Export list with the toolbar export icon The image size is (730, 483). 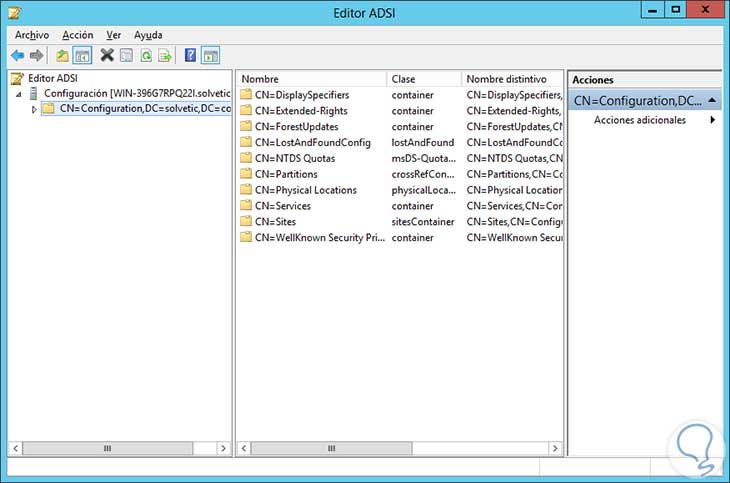pos(165,56)
